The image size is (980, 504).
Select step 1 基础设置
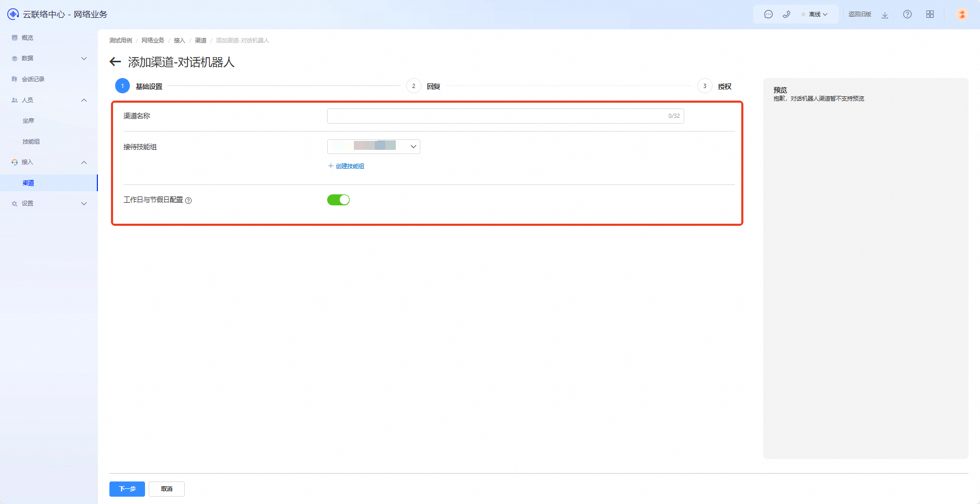click(x=139, y=86)
